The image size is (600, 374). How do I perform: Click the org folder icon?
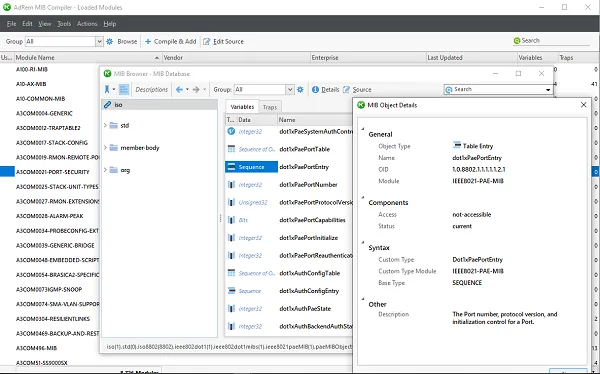pos(114,170)
